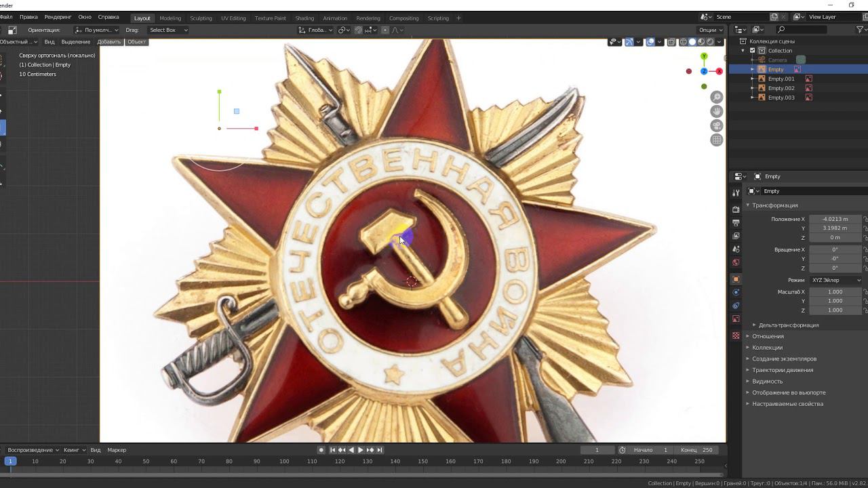
Task: Open the Tool properties tab
Action: 736,193
